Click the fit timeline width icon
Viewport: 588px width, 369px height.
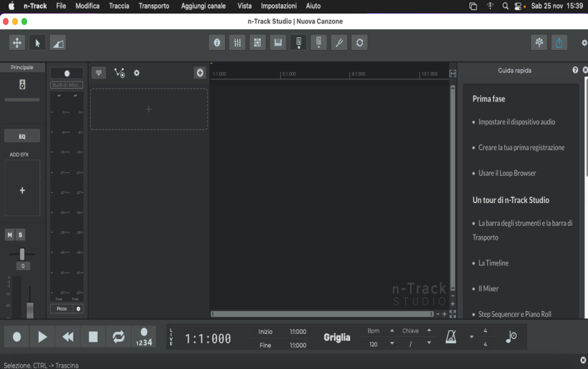453,74
